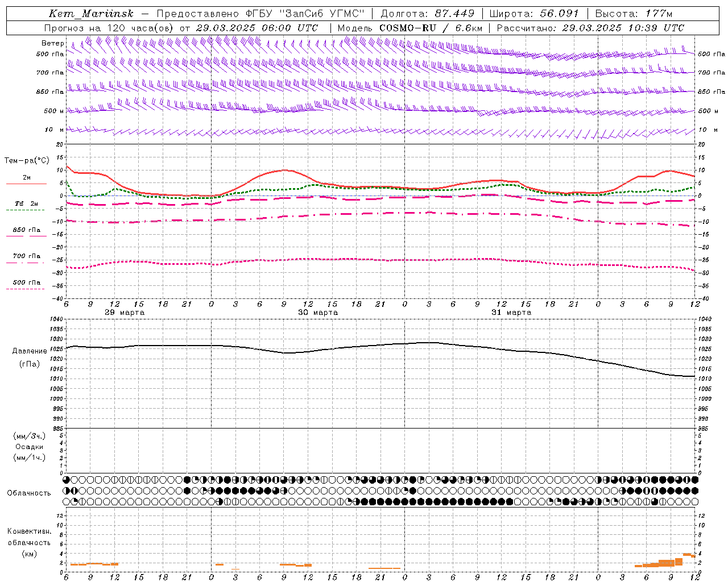Click the "Тем-ра(°C)" temperature label
Screen dimensions: 728x582
tap(27, 161)
